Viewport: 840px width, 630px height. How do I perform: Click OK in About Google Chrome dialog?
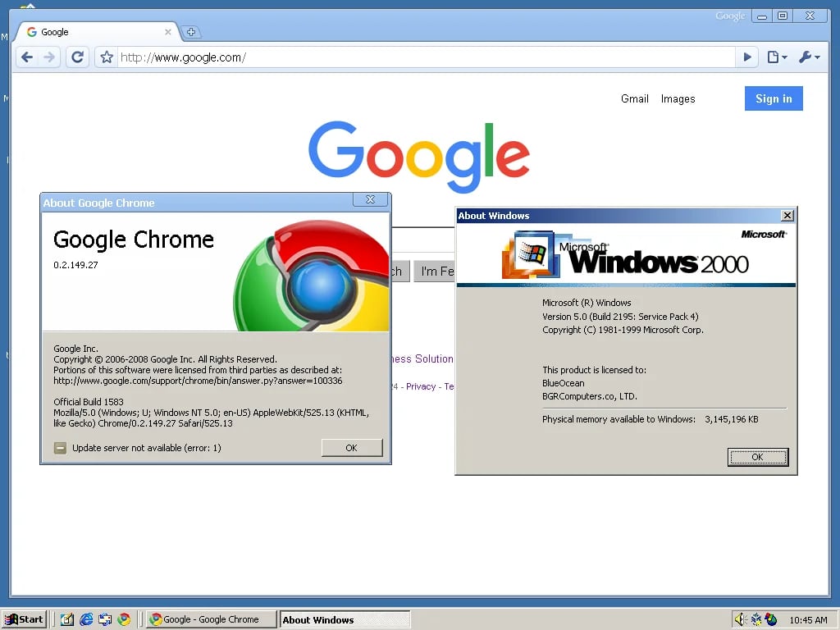click(351, 448)
